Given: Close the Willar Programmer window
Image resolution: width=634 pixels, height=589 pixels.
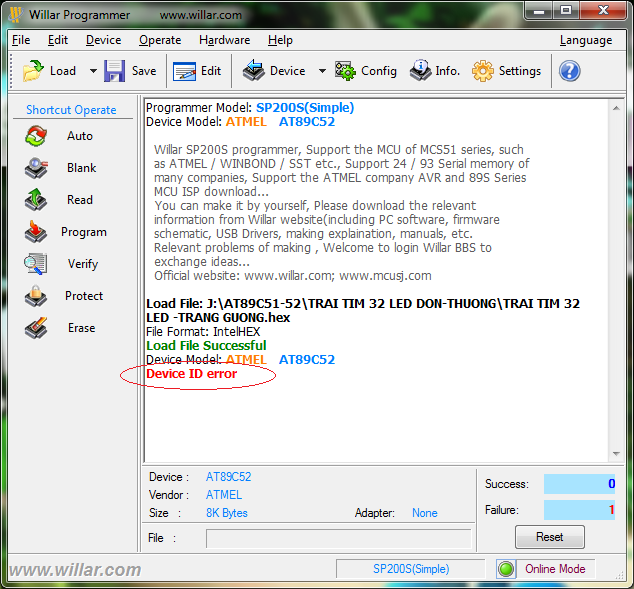Looking at the screenshot, I should pos(603,11).
